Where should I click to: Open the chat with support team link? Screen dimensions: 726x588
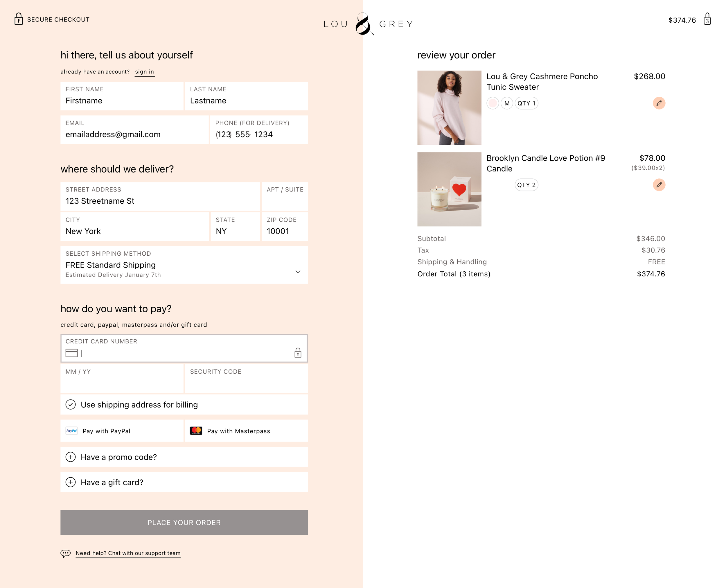[128, 553]
